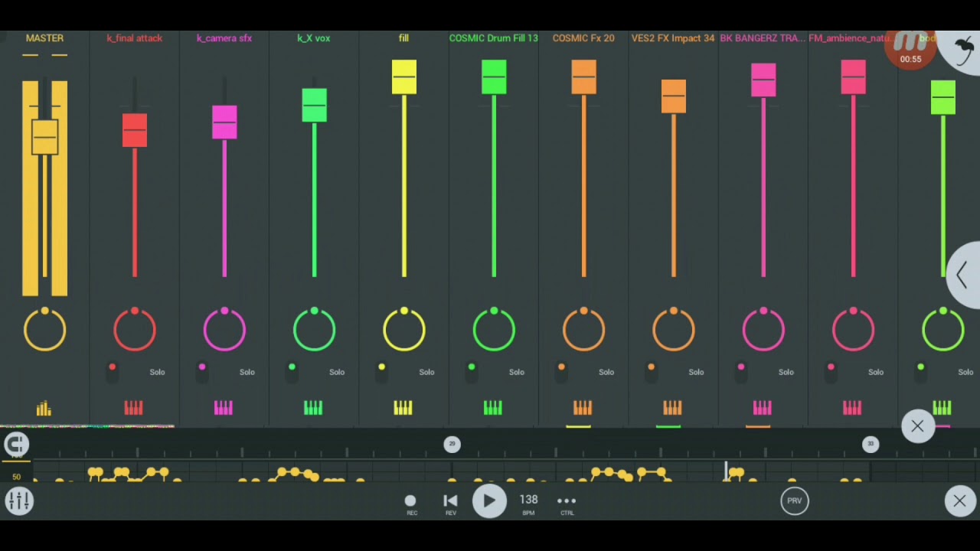
Task: Select VES2 FX Impact 34 label
Action: (x=673, y=38)
